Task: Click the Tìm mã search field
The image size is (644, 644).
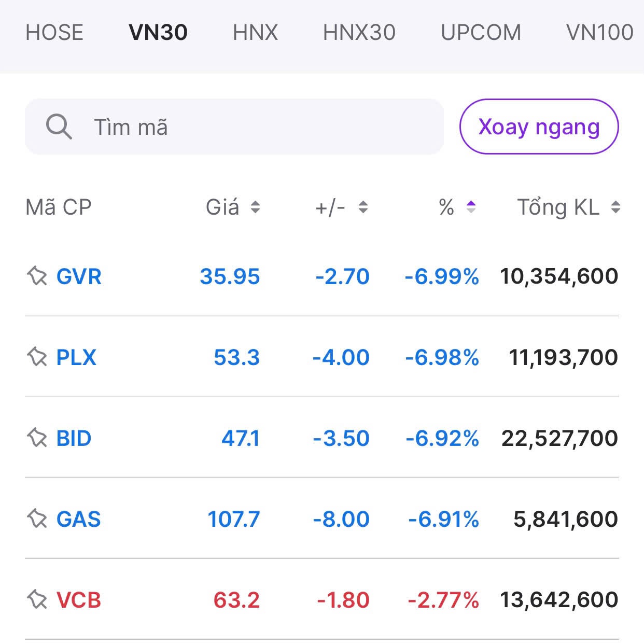Action: click(233, 127)
